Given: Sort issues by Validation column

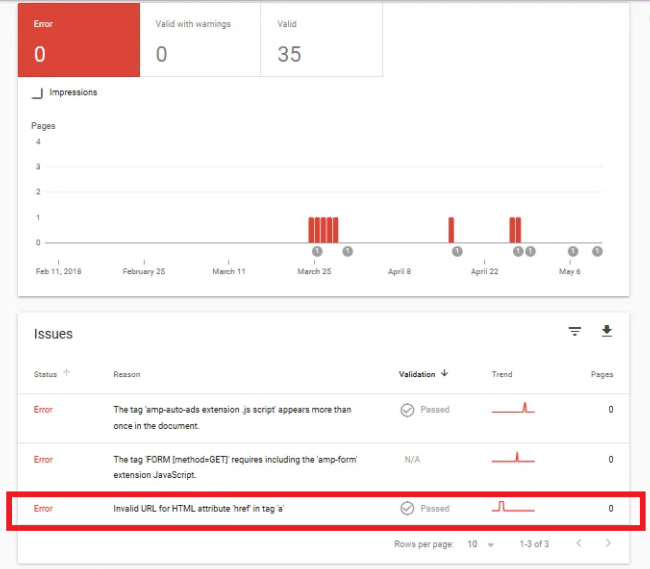Looking at the screenshot, I should pyautogui.click(x=423, y=374).
